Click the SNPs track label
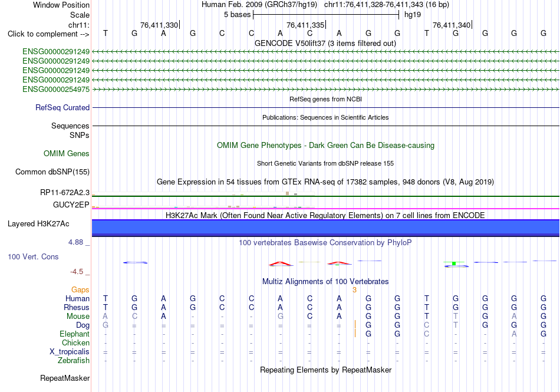The height and width of the screenshot is (392, 560). point(80,136)
